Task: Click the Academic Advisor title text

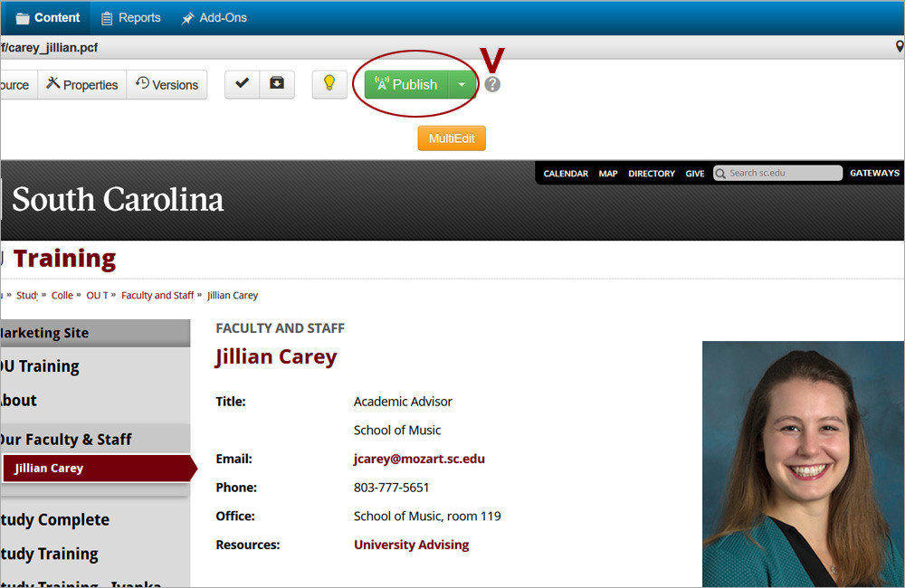Action: (403, 402)
